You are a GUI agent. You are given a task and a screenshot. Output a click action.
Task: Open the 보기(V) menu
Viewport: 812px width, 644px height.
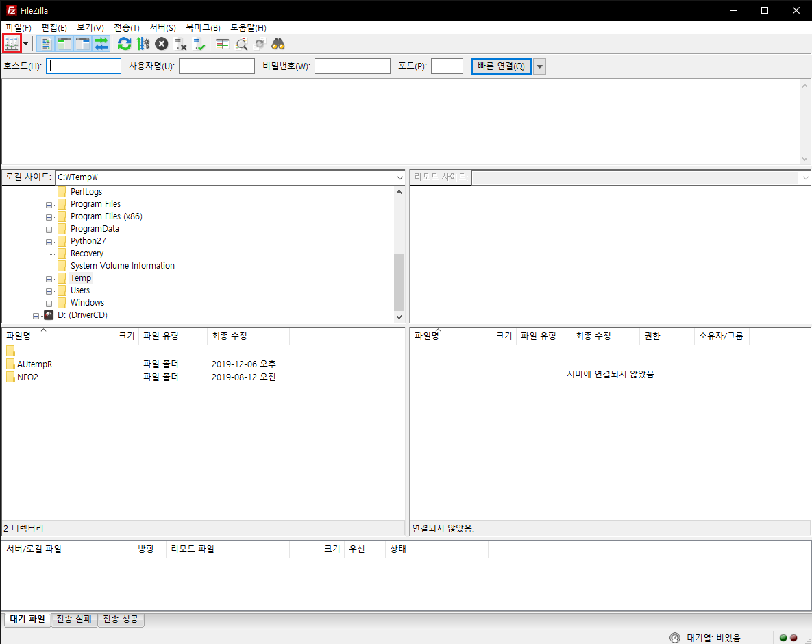90,27
